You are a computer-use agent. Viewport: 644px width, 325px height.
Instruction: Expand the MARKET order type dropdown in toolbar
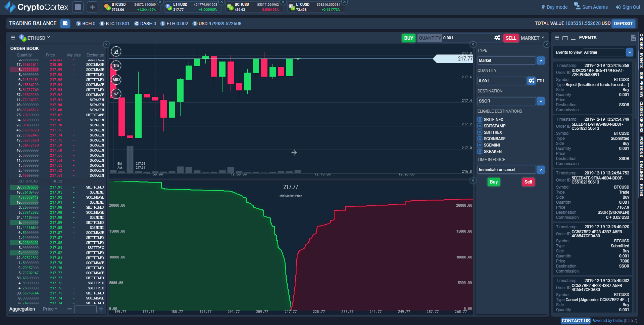532,38
